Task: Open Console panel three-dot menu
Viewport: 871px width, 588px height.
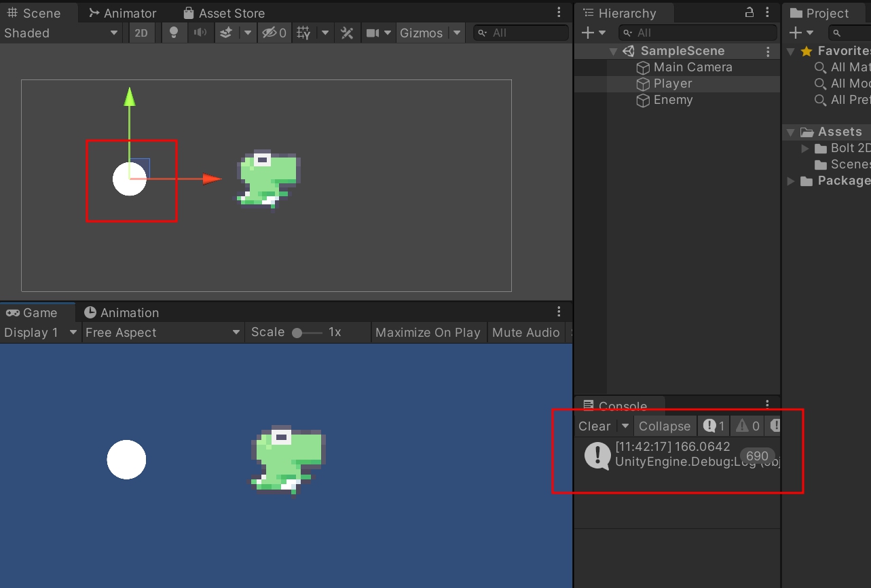Action: point(768,405)
